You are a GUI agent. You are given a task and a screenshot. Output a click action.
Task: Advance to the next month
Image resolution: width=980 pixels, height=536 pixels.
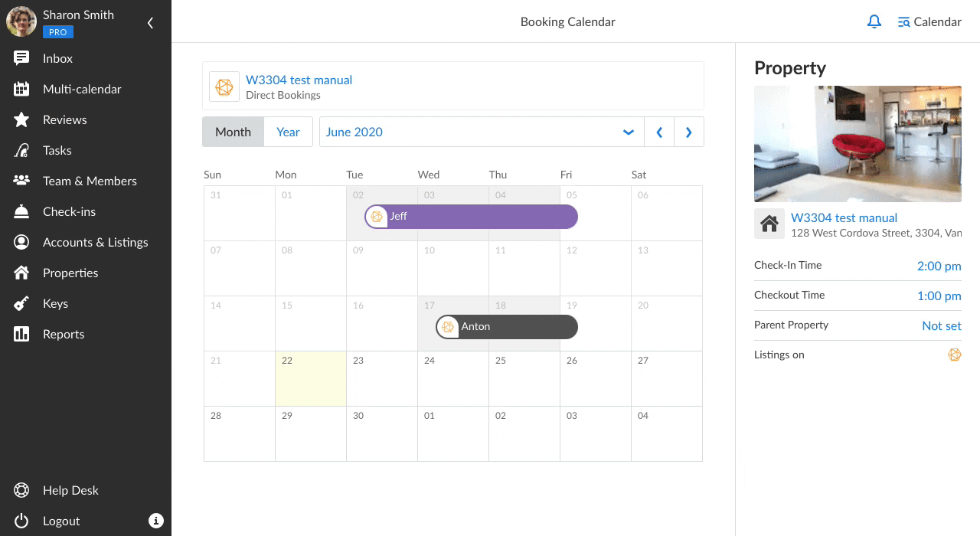coord(689,132)
